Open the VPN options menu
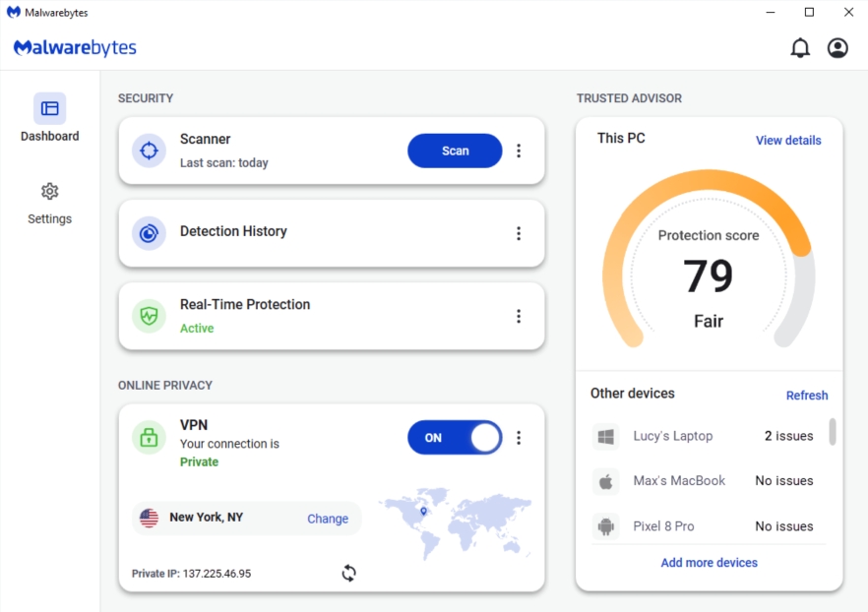The height and width of the screenshot is (612, 868). pyautogui.click(x=519, y=438)
